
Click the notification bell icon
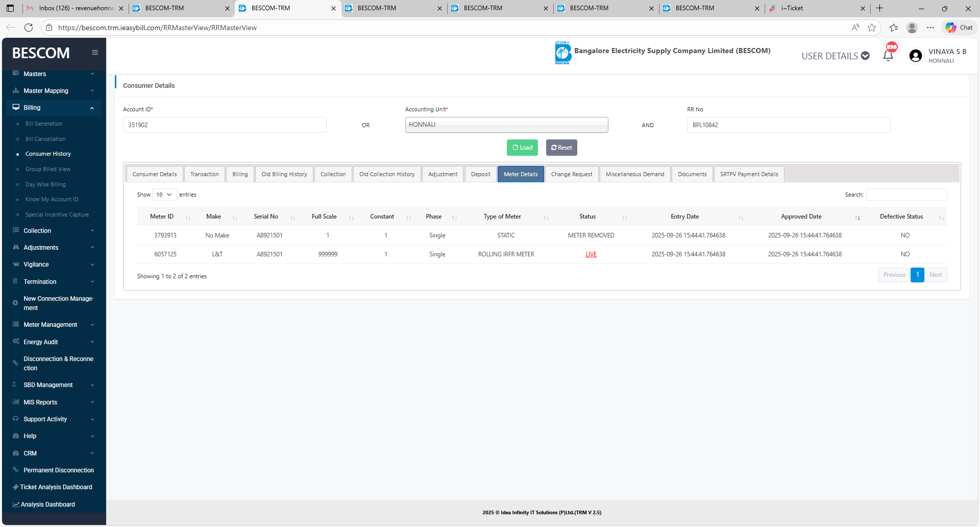(x=888, y=56)
